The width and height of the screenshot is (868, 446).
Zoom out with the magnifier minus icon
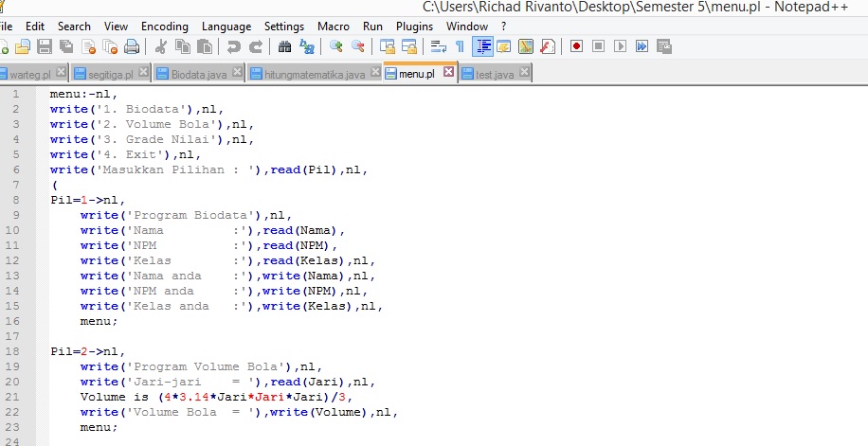click(358, 46)
